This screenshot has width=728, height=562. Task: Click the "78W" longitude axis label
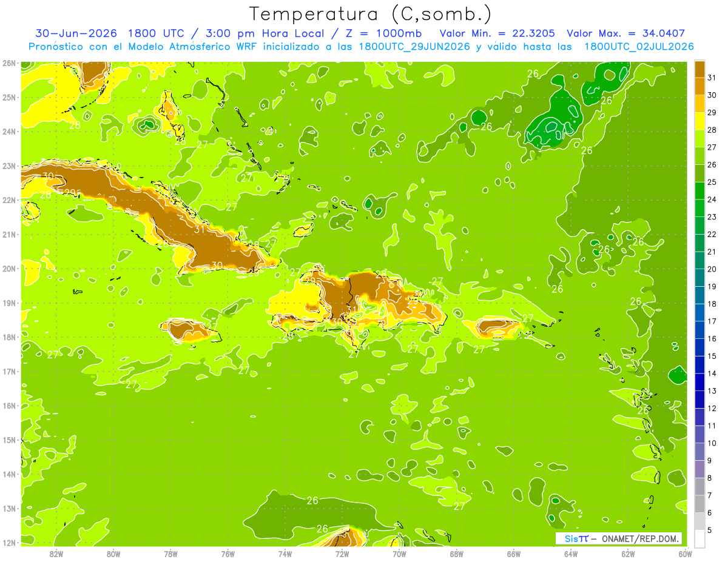click(170, 554)
